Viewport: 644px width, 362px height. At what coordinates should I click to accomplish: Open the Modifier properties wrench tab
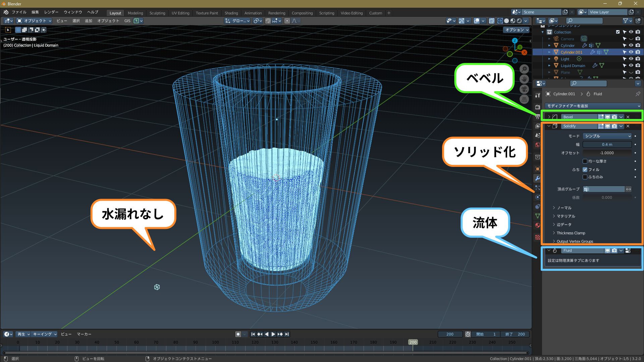(x=537, y=178)
